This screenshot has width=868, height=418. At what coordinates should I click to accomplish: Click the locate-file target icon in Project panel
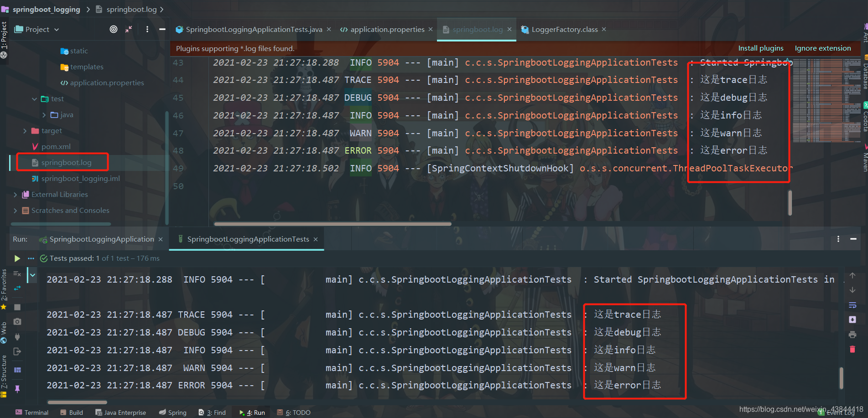pos(114,29)
